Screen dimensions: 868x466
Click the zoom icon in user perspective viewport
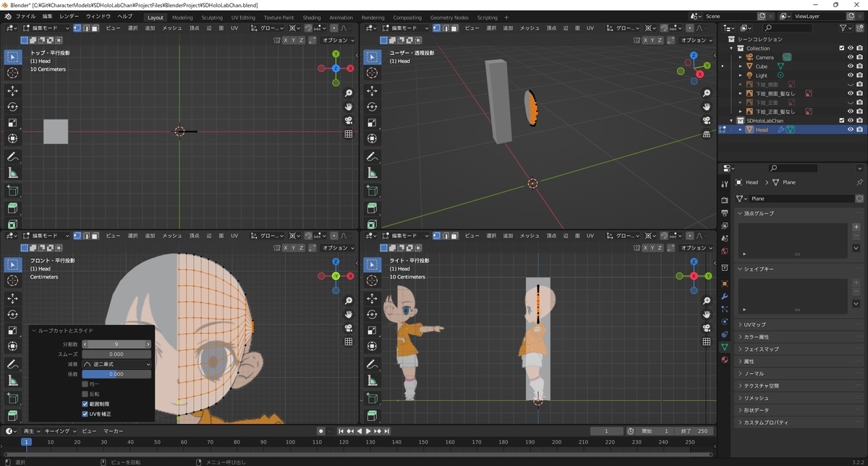coord(707,93)
